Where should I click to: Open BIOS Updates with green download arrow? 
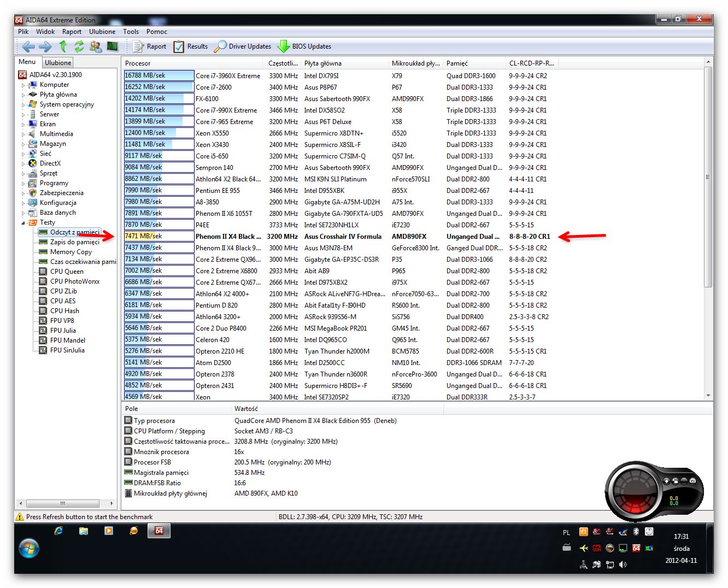(304, 46)
